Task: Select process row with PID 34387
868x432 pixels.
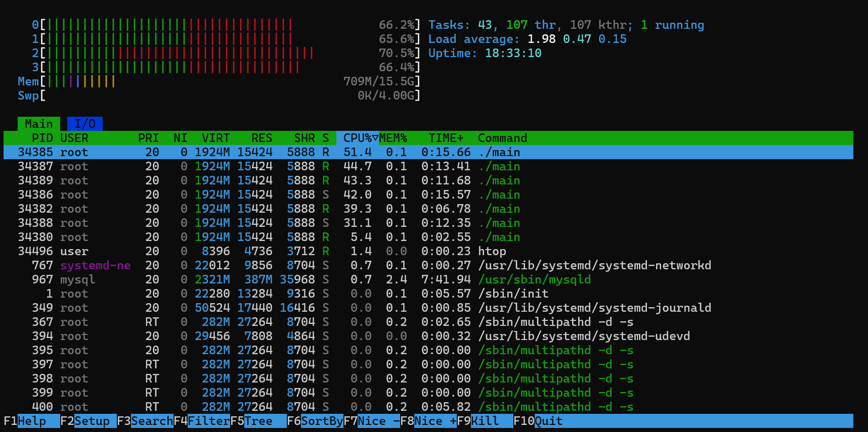Action: tap(428, 166)
